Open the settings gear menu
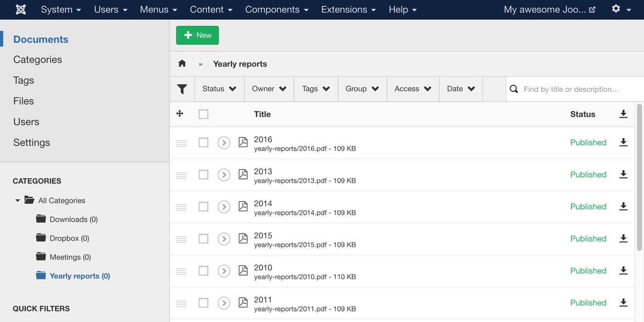644x322 pixels. (621, 9)
